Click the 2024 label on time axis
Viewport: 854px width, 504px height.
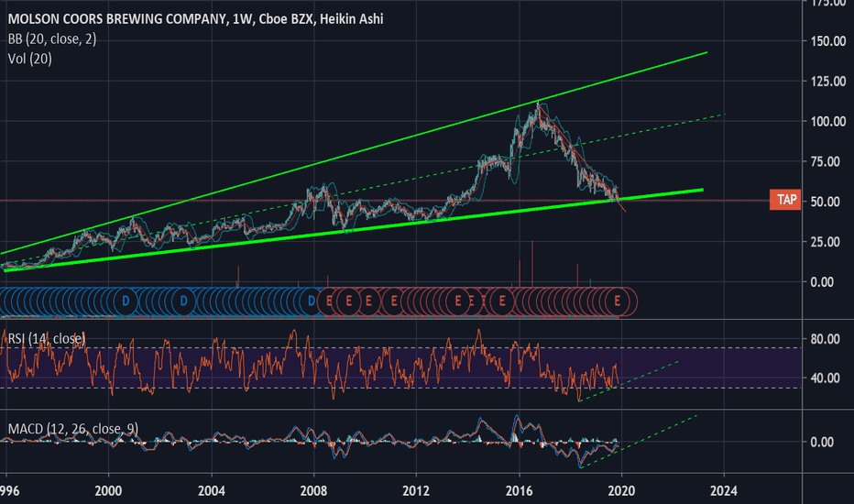[724, 491]
